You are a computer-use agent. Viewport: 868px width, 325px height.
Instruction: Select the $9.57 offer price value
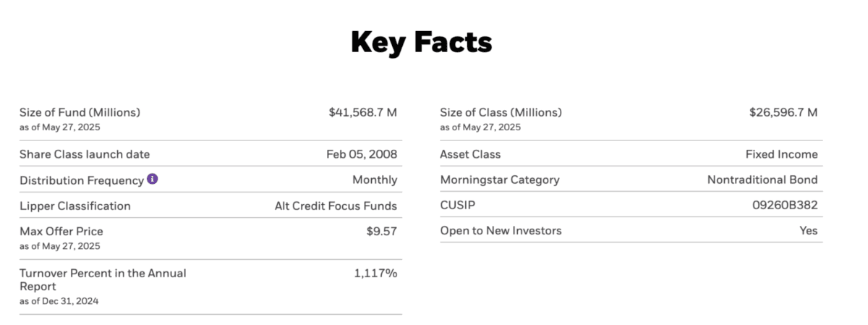(382, 232)
